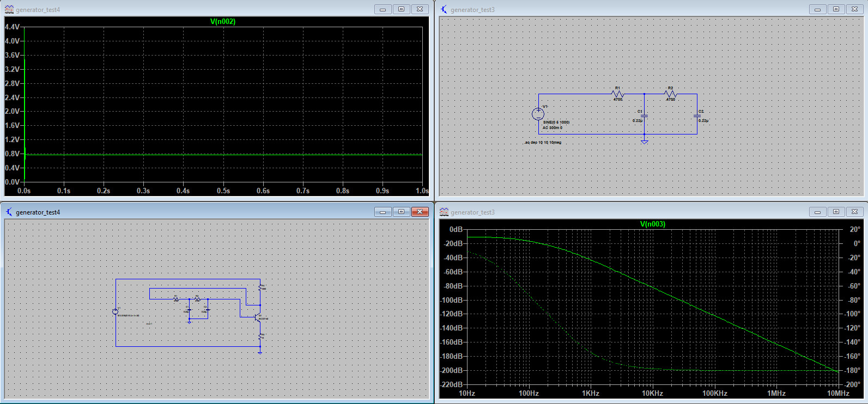Click the .tran directive in generator_test4 schematic
Screen dimensions: 868x404
149,324
